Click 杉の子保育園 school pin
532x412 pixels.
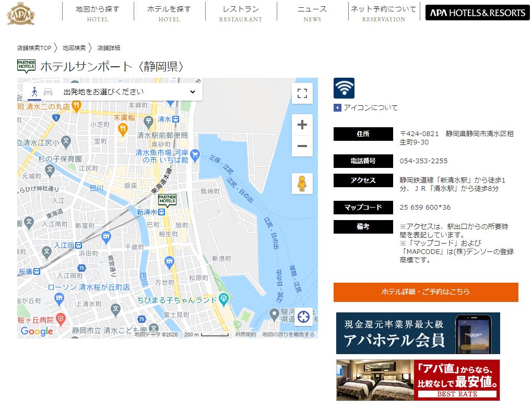click(50, 171)
